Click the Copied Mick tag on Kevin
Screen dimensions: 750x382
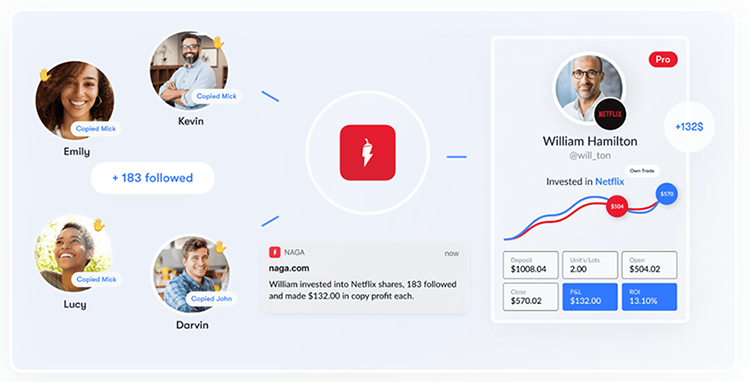(217, 96)
